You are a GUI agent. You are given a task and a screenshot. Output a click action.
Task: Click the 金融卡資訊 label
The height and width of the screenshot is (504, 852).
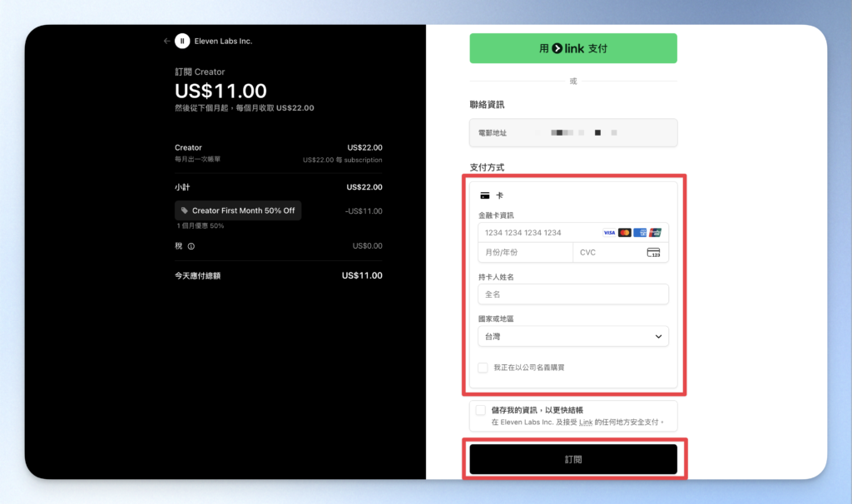(x=496, y=215)
